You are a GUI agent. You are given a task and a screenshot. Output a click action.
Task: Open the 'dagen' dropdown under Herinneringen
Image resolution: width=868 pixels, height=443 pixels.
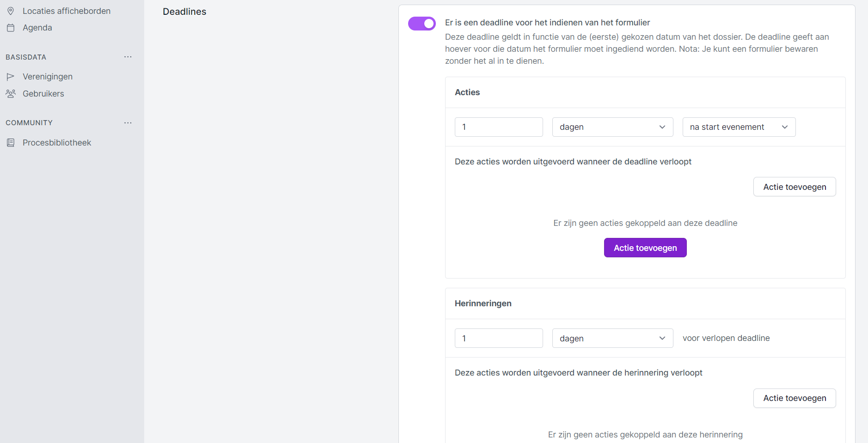click(x=612, y=339)
